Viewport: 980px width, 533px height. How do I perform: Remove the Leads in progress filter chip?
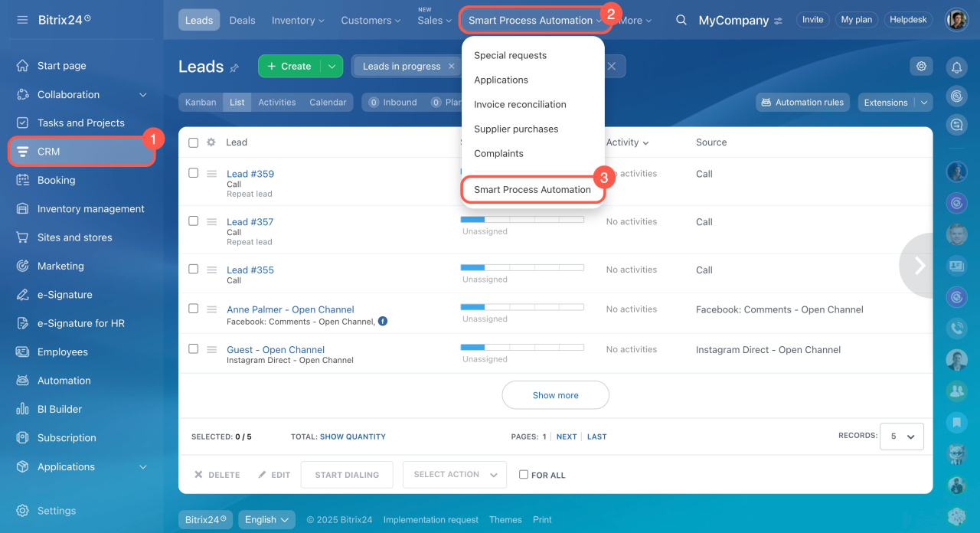click(451, 67)
